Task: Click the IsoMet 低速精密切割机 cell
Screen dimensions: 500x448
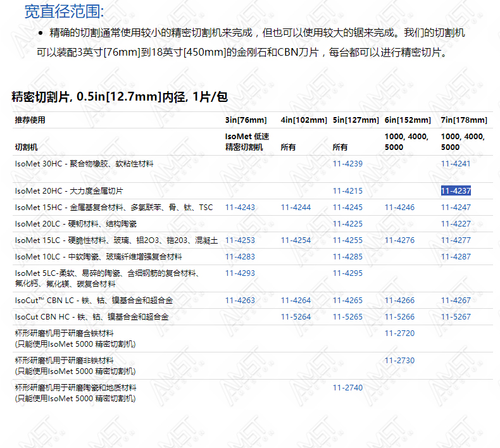Action: (247, 142)
